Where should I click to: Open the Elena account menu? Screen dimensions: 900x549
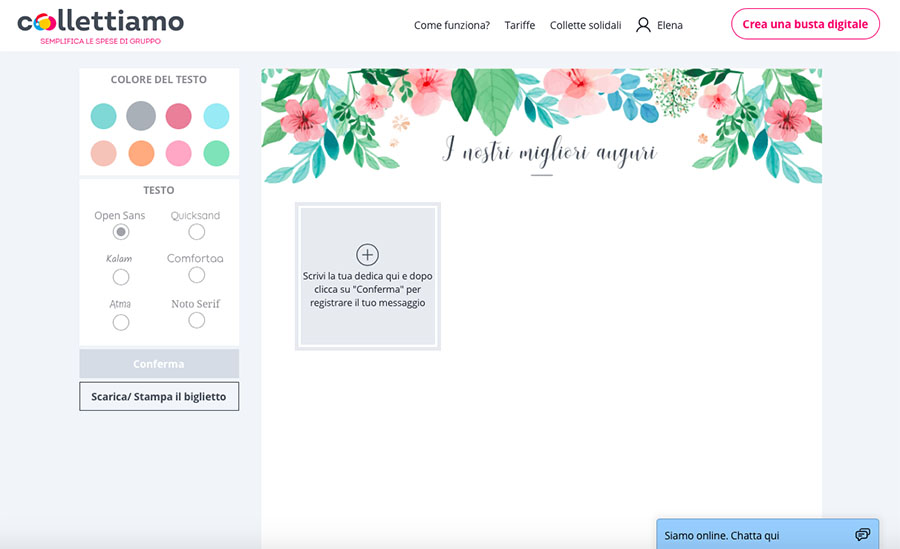660,25
